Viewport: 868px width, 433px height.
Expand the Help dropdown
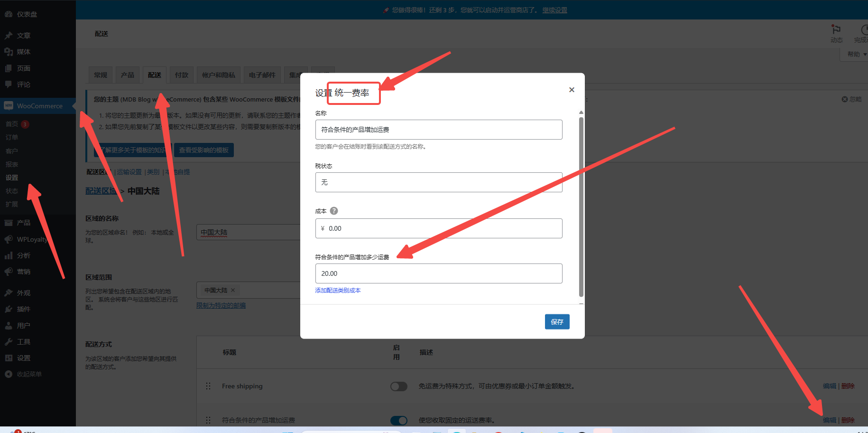[x=856, y=54]
